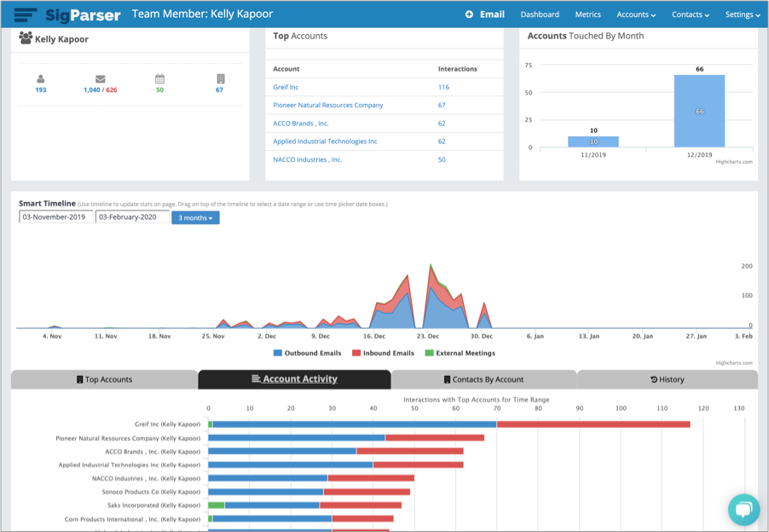Click the 12/2019 bar in Accounts Touched chart

click(x=699, y=111)
